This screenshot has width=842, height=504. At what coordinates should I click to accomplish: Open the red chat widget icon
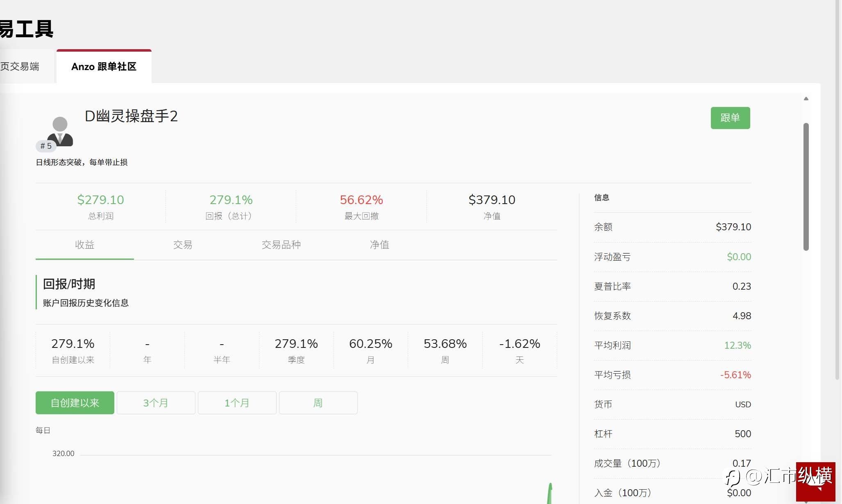pos(815,482)
